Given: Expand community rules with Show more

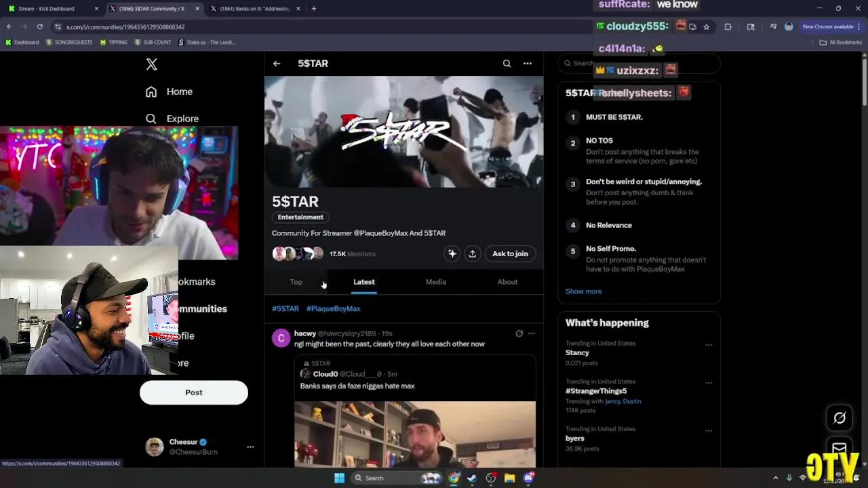Looking at the screenshot, I should pos(583,291).
